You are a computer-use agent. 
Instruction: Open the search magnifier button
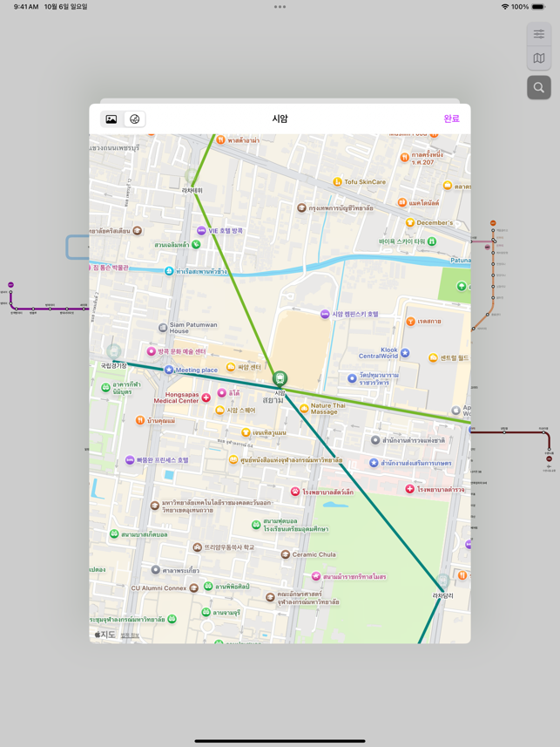click(x=538, y=88)
